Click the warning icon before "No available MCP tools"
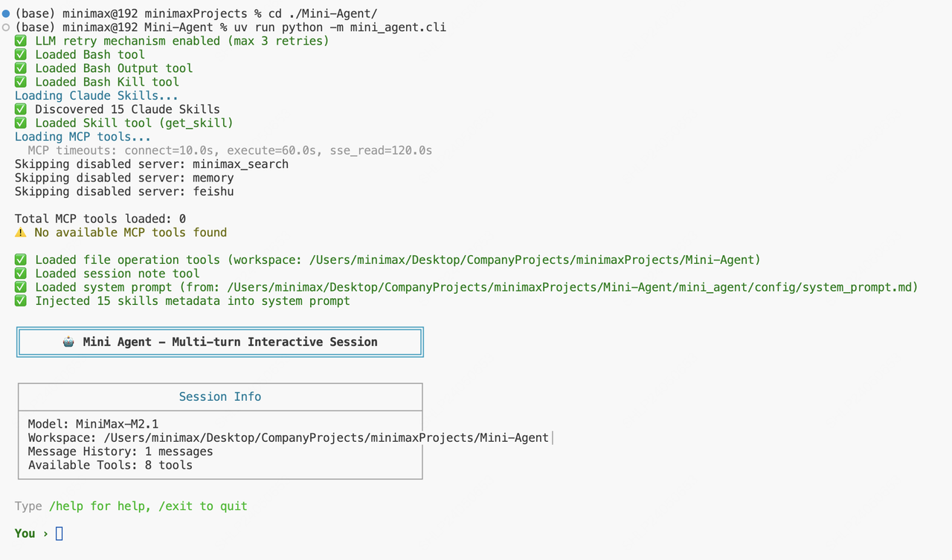 (21, 233)
